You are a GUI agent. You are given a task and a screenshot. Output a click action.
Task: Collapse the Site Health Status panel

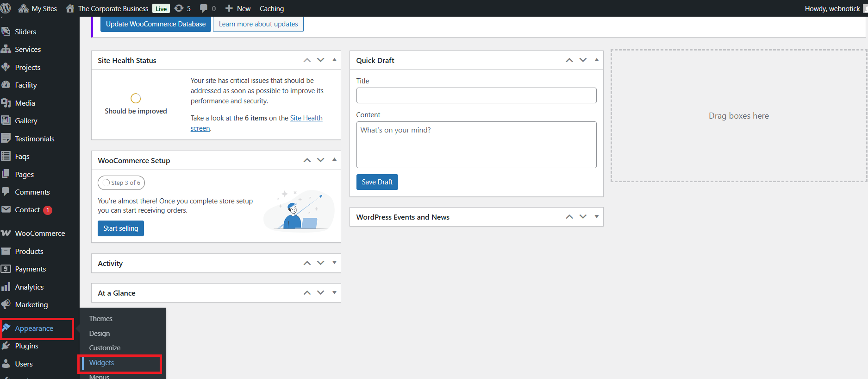click(334, 60)
